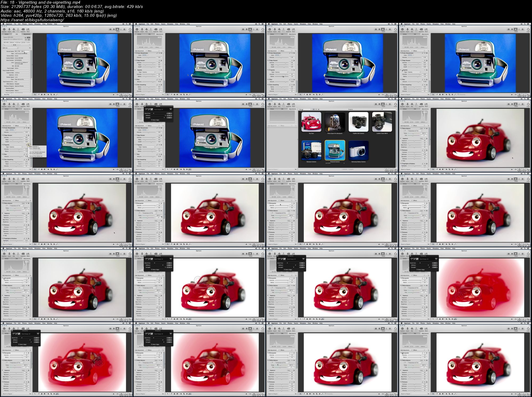532x397 pixels.
Task: In the 00:01:40 frame, toggle the Vignette checkbox
Action: (x=4, y=145)
